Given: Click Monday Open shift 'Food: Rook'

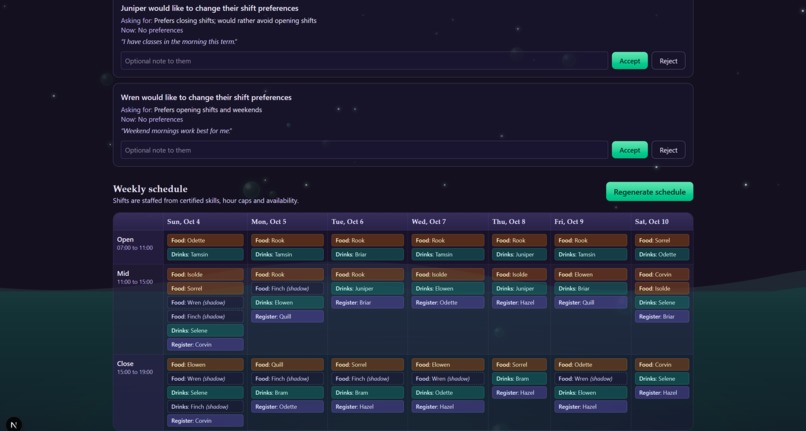Looking at the screenshot, I should click(287, 240).
